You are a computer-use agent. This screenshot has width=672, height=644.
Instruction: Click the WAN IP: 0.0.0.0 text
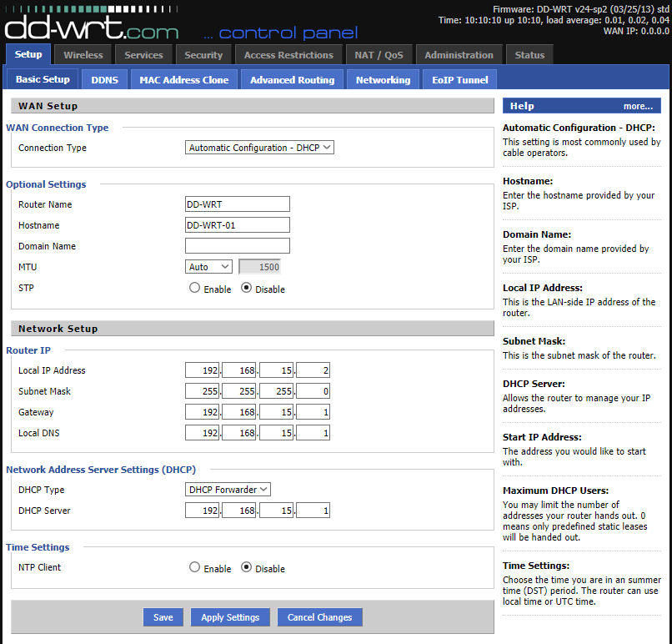[636, 31]
